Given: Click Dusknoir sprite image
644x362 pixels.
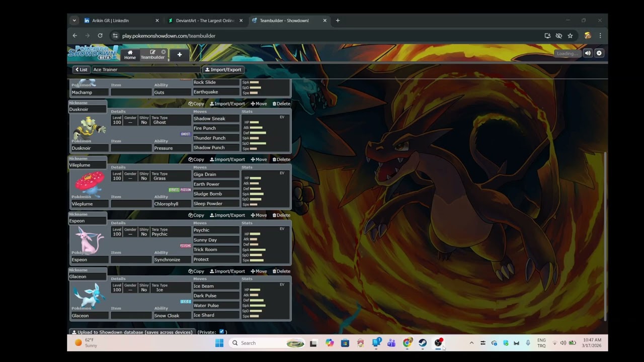Looking at the screenshot, I should pyautogui.click(x=89, y=127).
